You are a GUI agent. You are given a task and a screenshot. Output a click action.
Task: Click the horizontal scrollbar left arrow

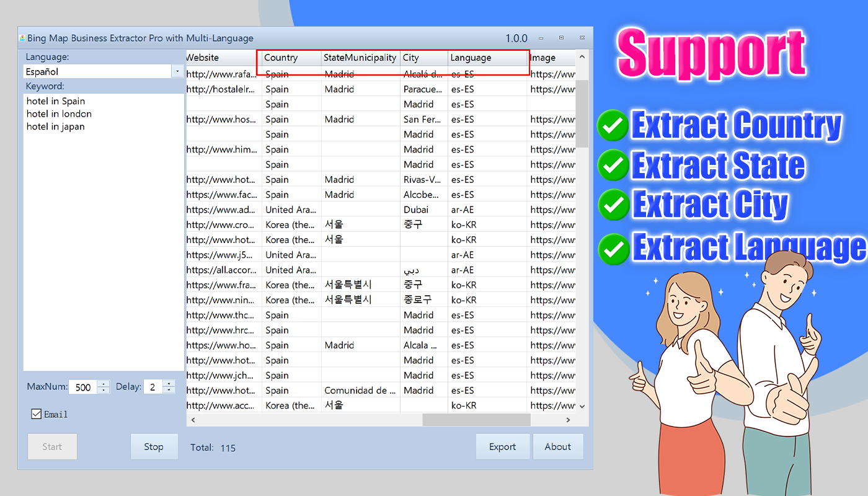tap(193, 420)
